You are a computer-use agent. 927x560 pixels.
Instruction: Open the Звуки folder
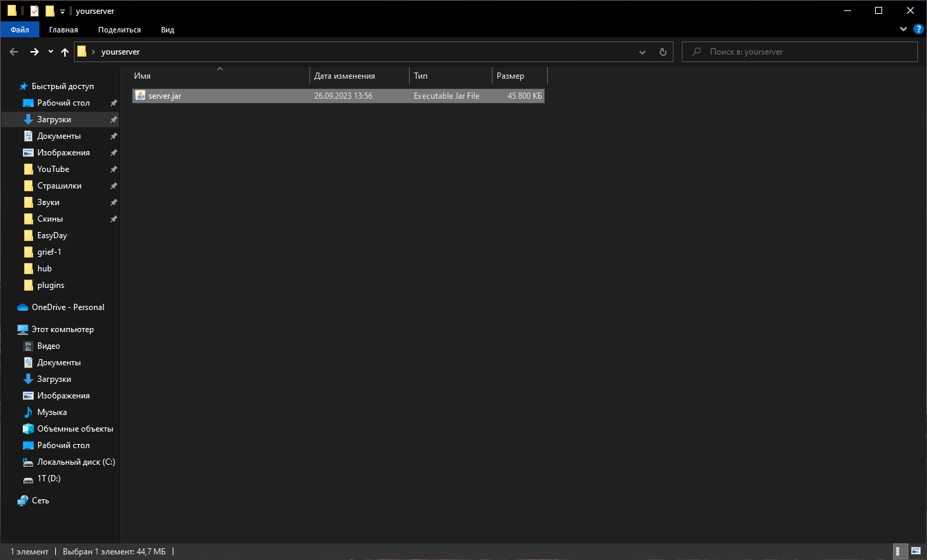point(48,202)
